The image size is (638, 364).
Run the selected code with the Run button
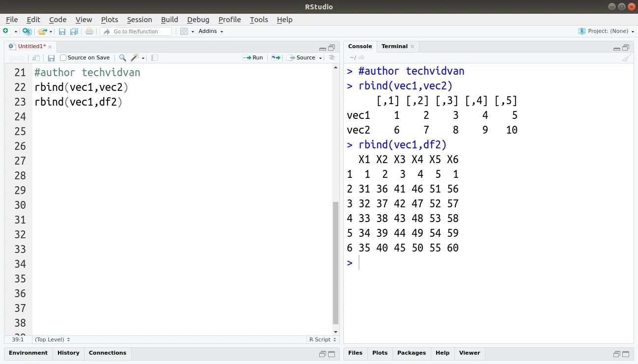coord(253,57)
